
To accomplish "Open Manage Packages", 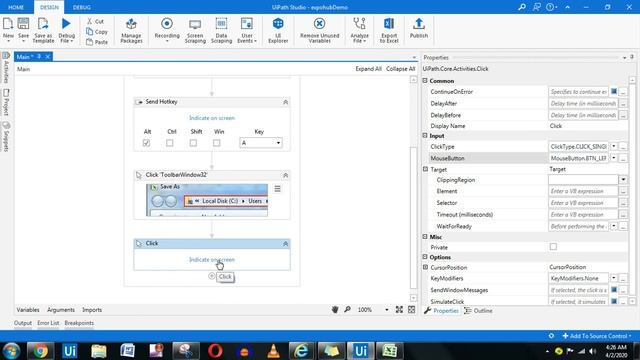I will (x=131, y=30).
